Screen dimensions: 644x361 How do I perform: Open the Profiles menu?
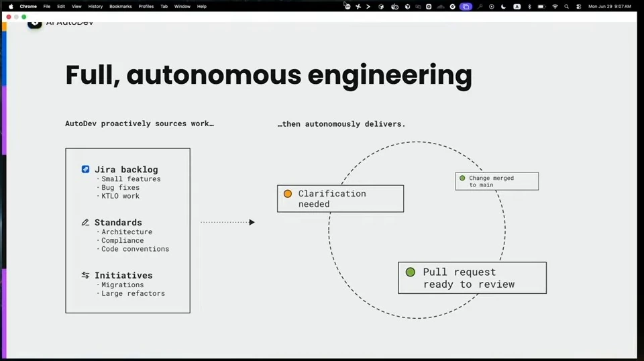point(146,6)
